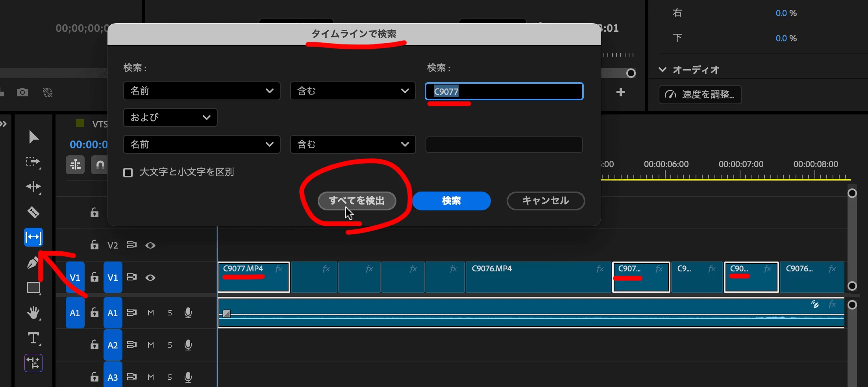The height and width of the screenshot is (387, 868).
Task: Select the C9077.MP4 clip on V1
Action: coord(254,277)
